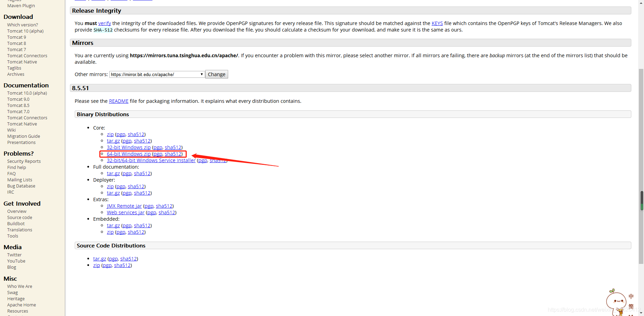
Task: Download the JMX Remote jar
Action: click(124, 206)
